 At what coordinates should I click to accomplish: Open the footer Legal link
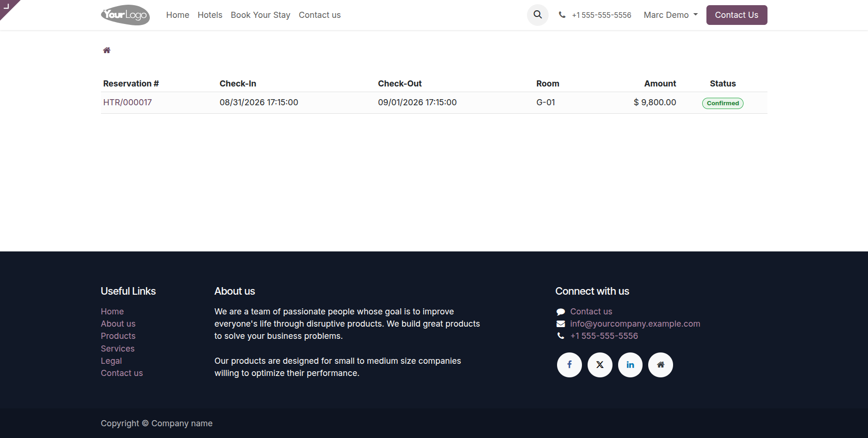point(111,361)
